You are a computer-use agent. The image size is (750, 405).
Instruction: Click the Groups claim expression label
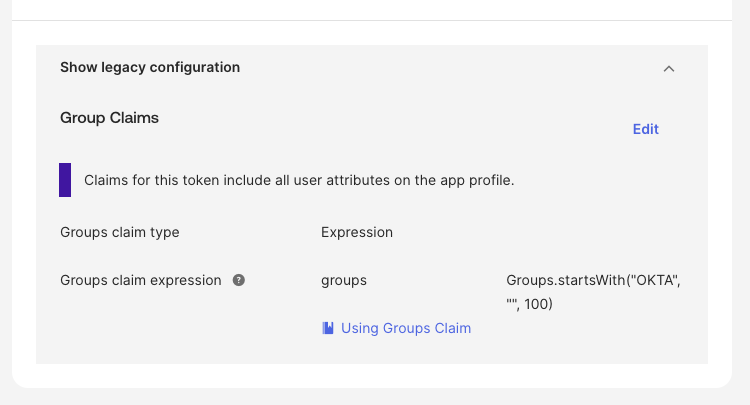141,280
